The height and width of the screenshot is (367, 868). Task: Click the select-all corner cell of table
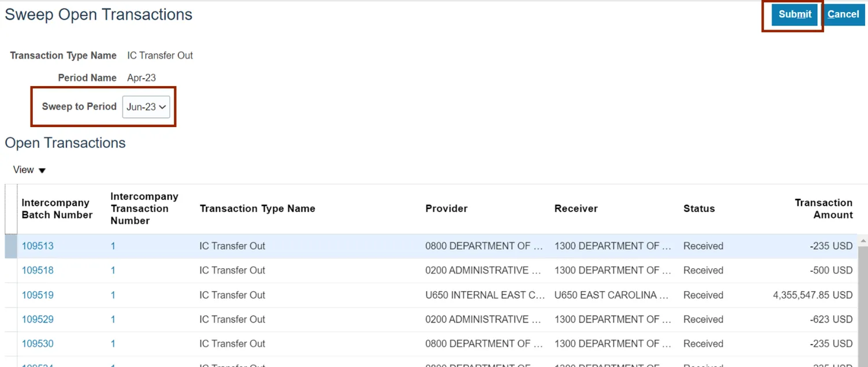[x=11, y=209]
